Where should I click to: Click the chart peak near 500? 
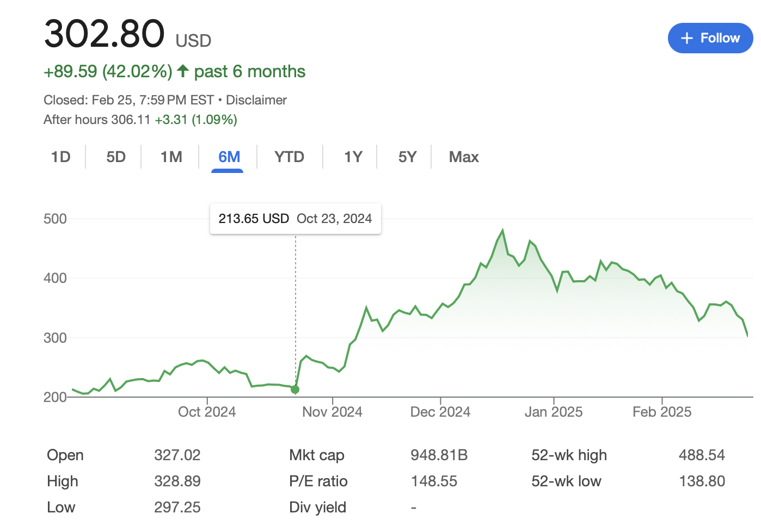click(x=502, y=230)
